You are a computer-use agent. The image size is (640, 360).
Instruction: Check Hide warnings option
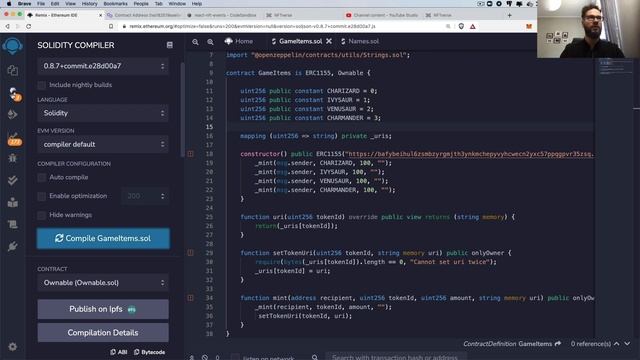(x=42, y=215)
